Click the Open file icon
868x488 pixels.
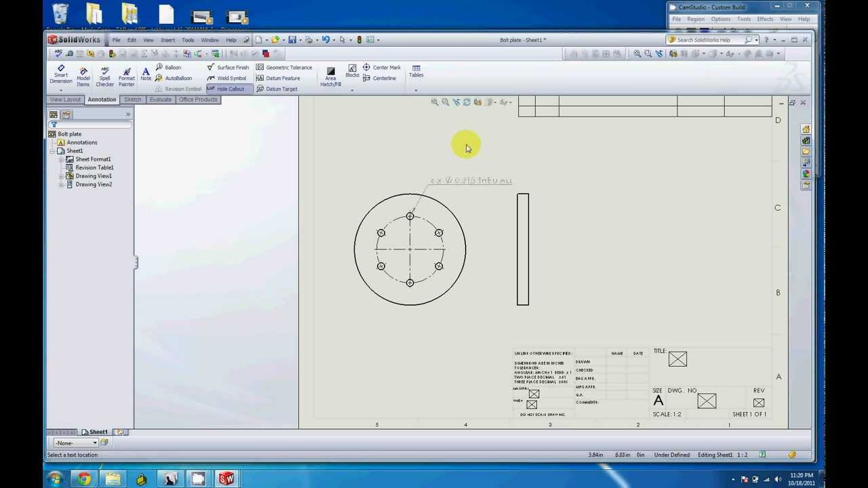[x=275, y=39]
